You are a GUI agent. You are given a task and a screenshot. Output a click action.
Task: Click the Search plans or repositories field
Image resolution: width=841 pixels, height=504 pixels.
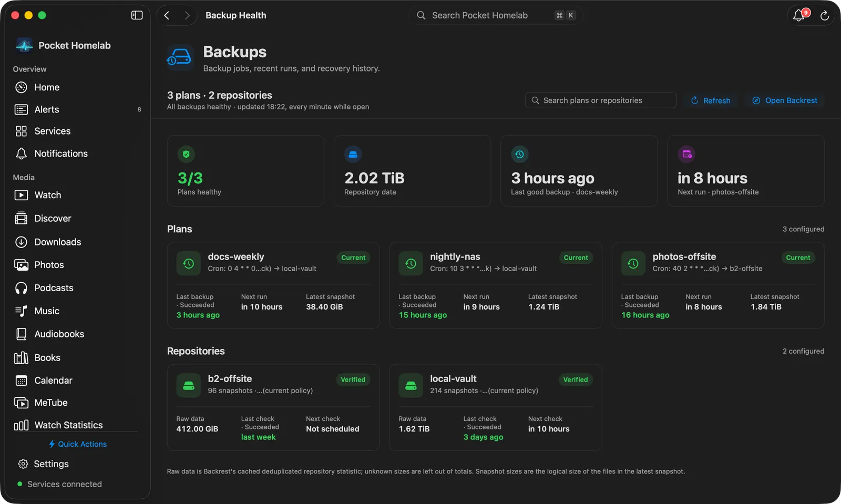(x=601, y=100)
